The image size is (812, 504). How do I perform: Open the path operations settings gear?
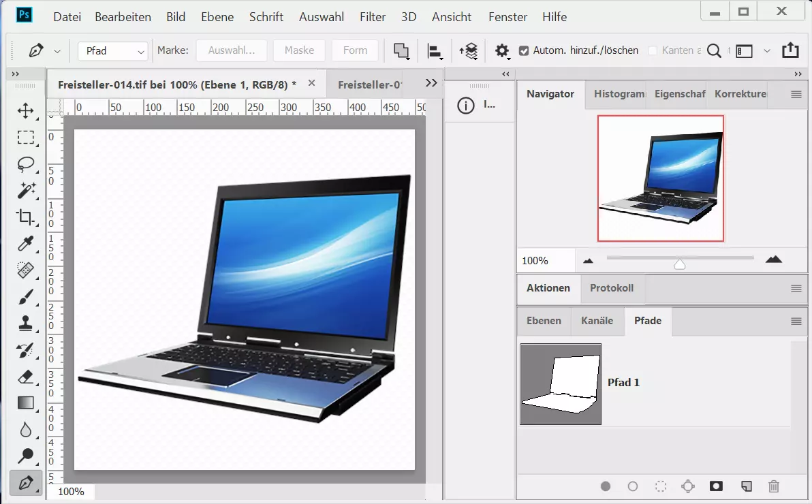pos(502,50)
